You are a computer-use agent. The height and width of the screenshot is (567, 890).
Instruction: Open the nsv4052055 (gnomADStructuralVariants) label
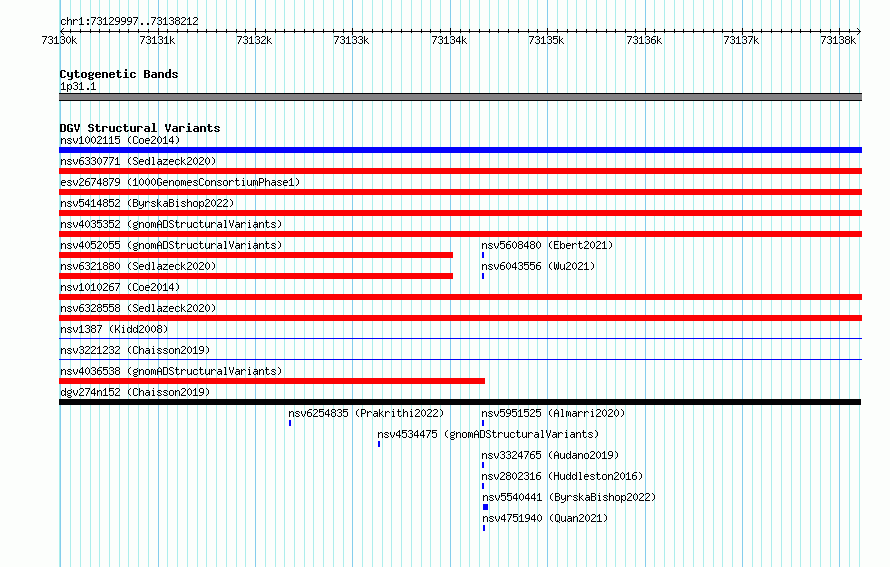pos(171,245)
